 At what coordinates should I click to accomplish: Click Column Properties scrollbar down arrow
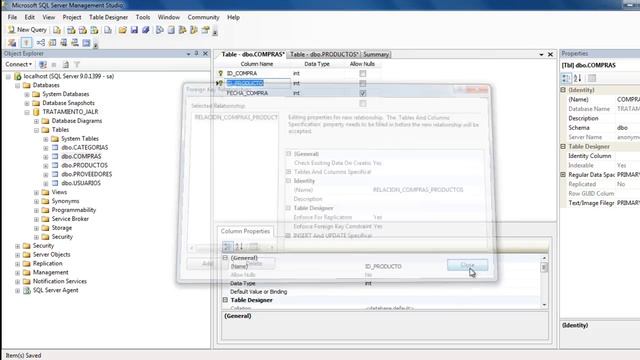point(544,305)
